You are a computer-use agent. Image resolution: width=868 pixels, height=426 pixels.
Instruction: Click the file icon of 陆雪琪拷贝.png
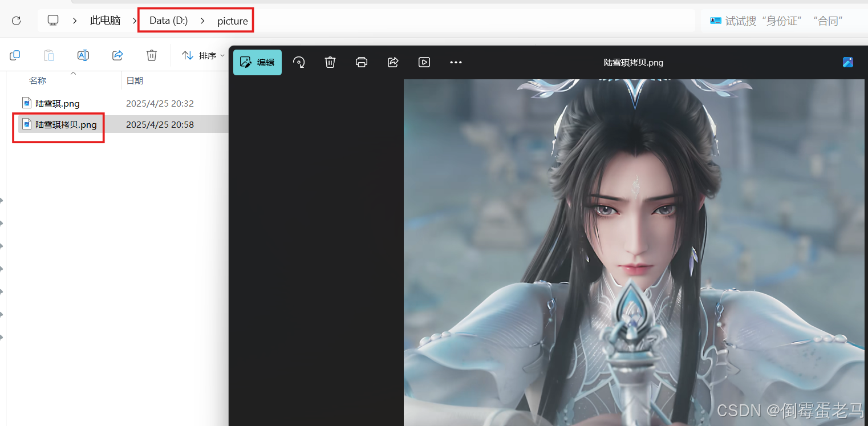(x=26, y=124)
